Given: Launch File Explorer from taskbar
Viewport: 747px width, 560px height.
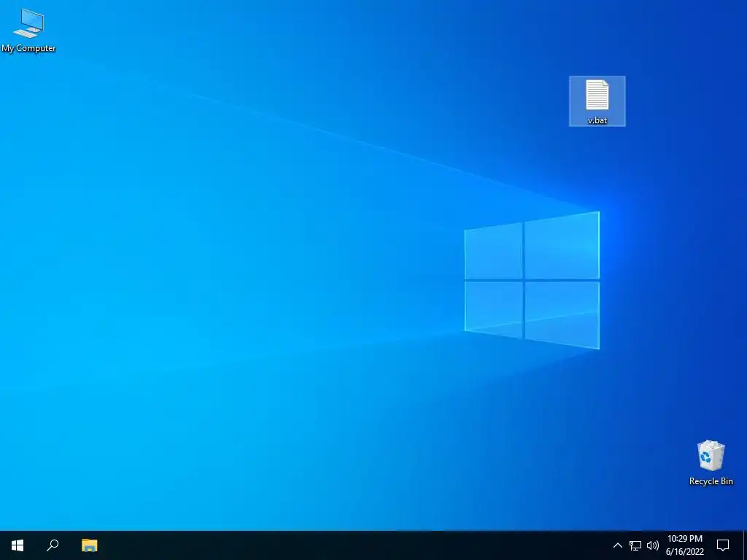Looking at the screenshot, I should click(x=90, y=545).
